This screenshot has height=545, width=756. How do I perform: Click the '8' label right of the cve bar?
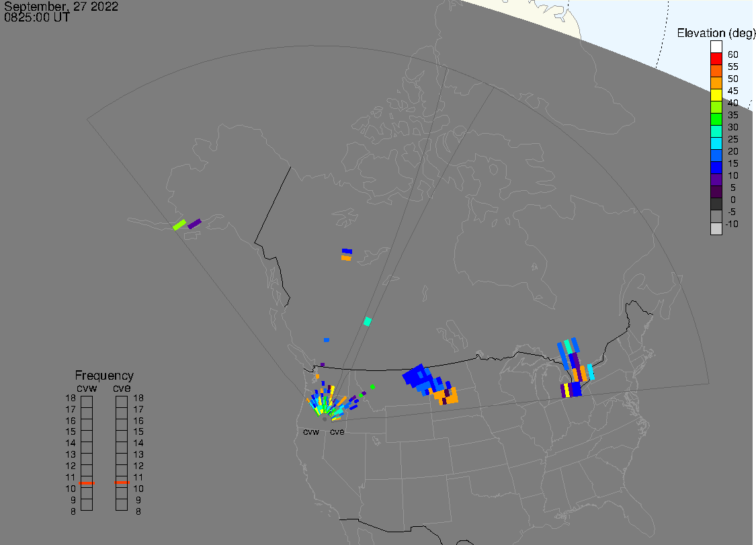tap(138, 511)
